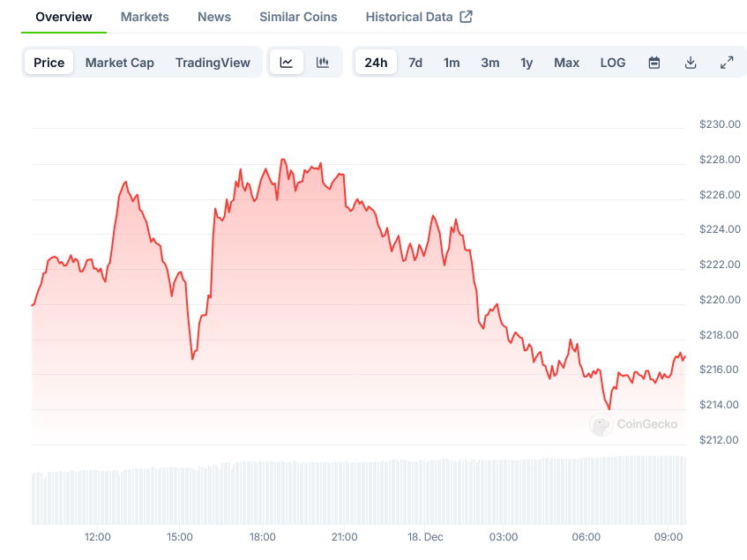
Task: Set time range to 7d
Action: pyautogui.click(x=415, y=63)
